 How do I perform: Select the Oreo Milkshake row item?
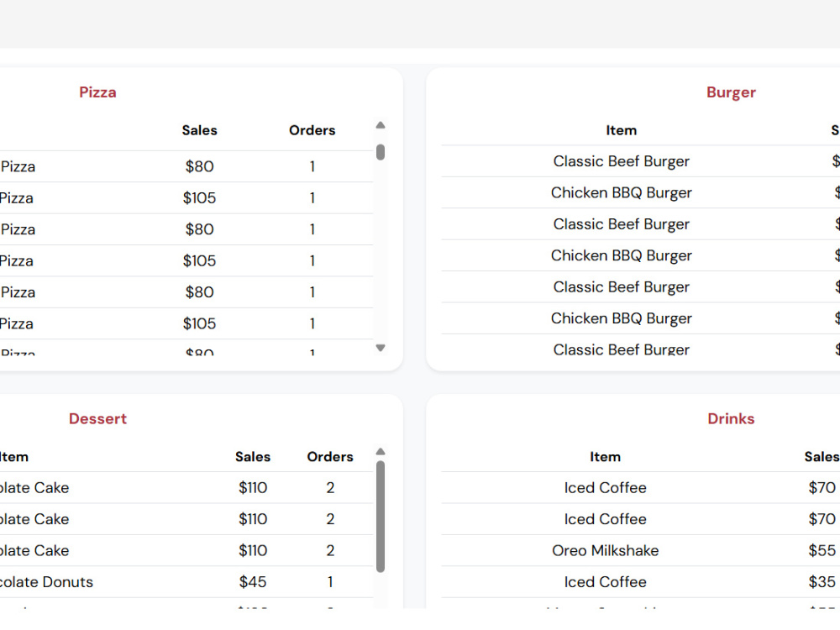[606, 550]
